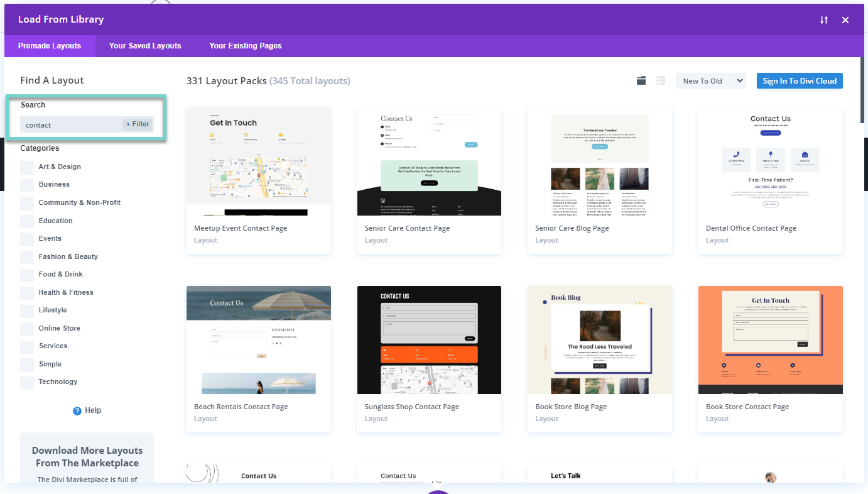Click 'Sunglass Shop Contact Page' title text
This screenshot has height=494, width=868.
(412, 407)
